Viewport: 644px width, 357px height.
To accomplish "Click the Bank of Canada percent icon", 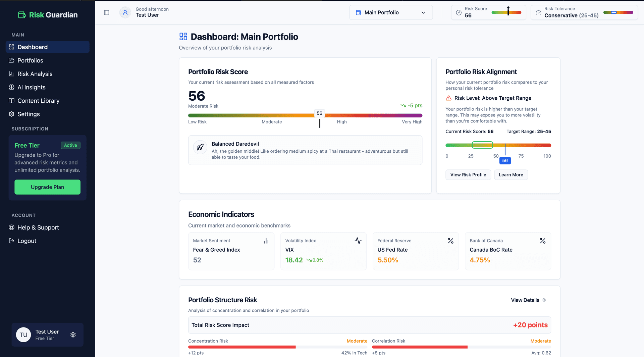I will click(543, 241).
